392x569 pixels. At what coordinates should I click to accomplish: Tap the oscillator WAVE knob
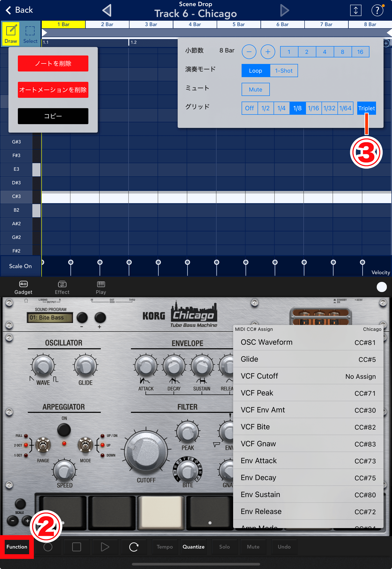[43, 366]
